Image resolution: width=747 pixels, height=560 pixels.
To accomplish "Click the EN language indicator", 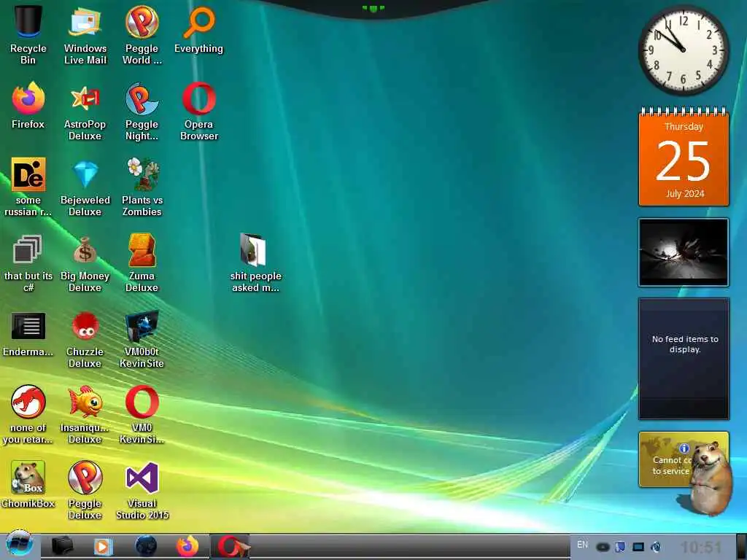I will point(582,544).
